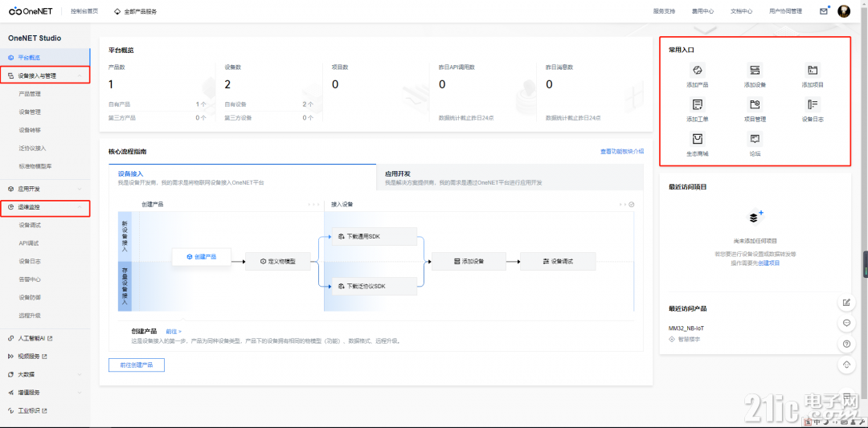The width and height of the screenshot is (868, 428).
Task: Open 文档中心 in the header
Action: pyautogui.click(x=741, y=11)
